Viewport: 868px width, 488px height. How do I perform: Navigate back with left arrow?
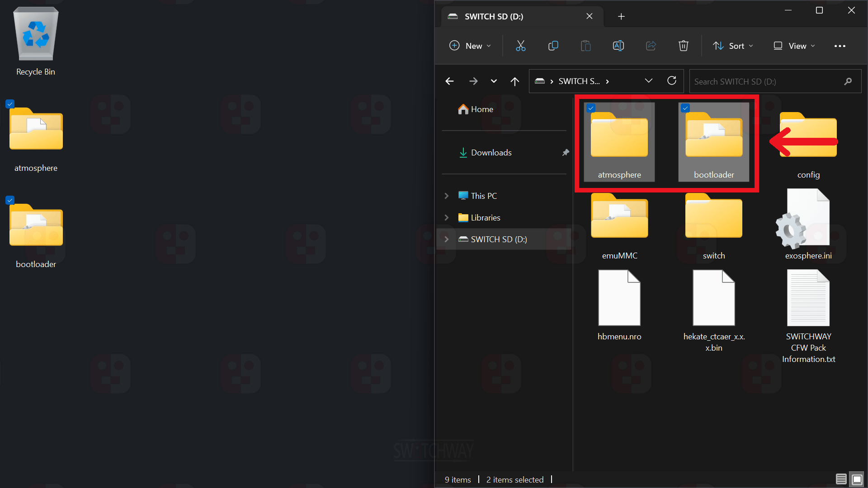coord(449,81)
